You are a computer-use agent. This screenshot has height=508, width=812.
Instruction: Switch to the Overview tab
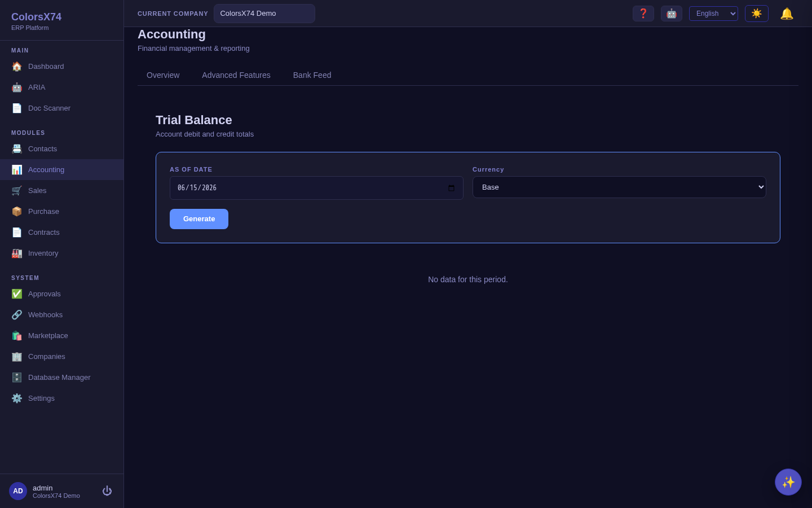click(x=163, y=75)
